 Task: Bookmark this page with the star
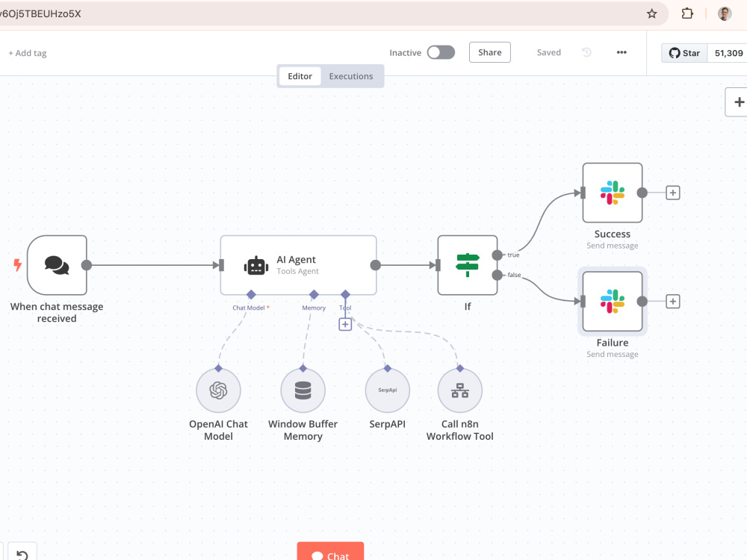pos(651,13)
